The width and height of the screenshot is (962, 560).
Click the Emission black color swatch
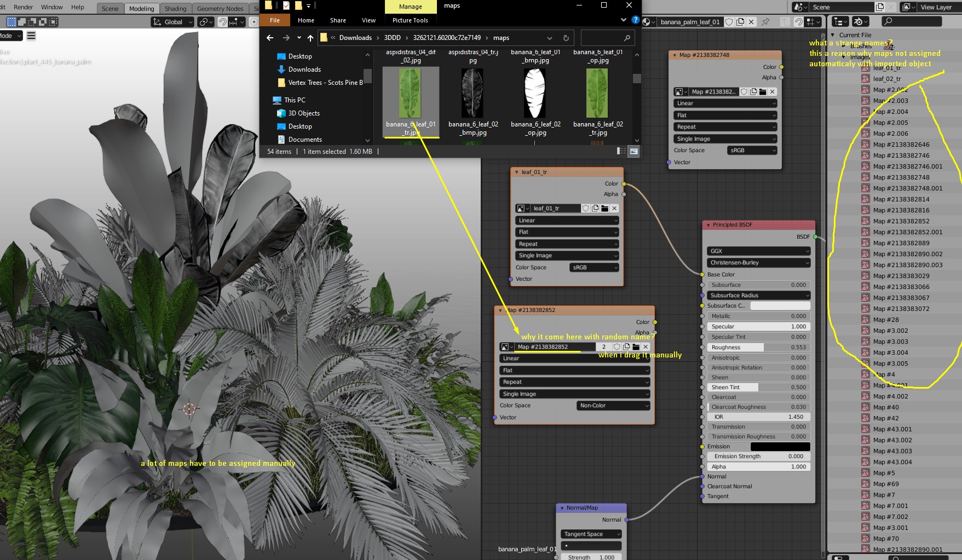pos(780,447)
